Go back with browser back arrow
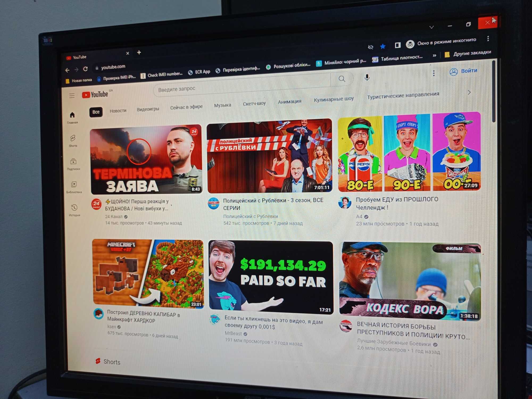532x399 pixels. [67, 70]
